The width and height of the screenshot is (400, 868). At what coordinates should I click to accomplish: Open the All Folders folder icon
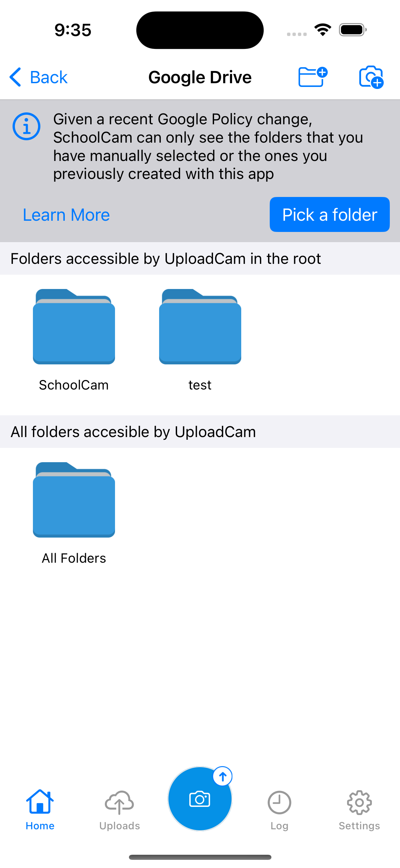pos(74,500)
